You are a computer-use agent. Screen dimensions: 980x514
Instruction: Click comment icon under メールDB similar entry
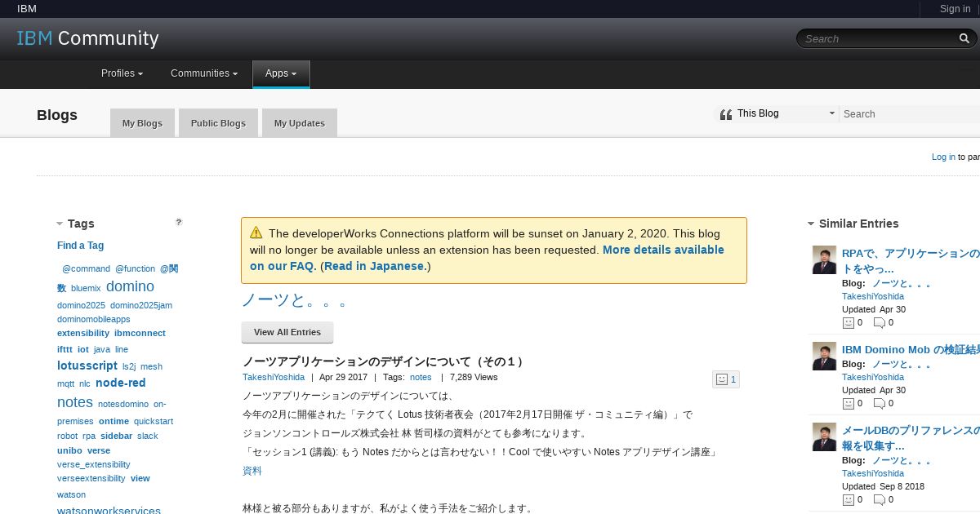880,499
